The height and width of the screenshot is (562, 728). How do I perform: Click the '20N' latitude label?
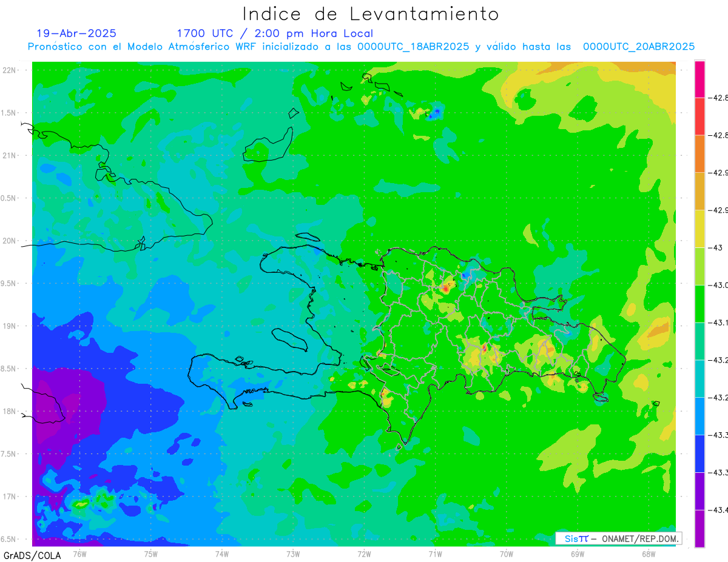[x=10, y=241]
